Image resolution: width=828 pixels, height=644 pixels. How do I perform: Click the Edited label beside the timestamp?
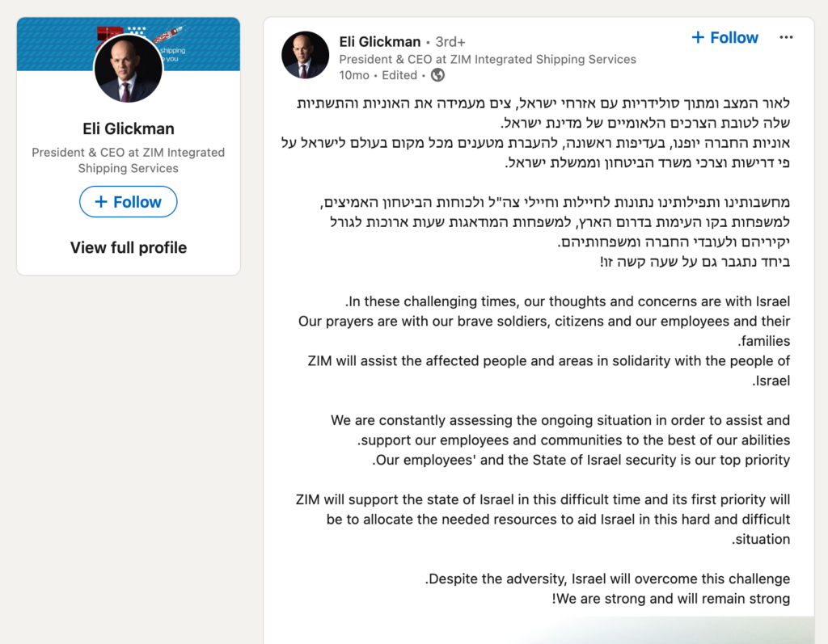399,75
